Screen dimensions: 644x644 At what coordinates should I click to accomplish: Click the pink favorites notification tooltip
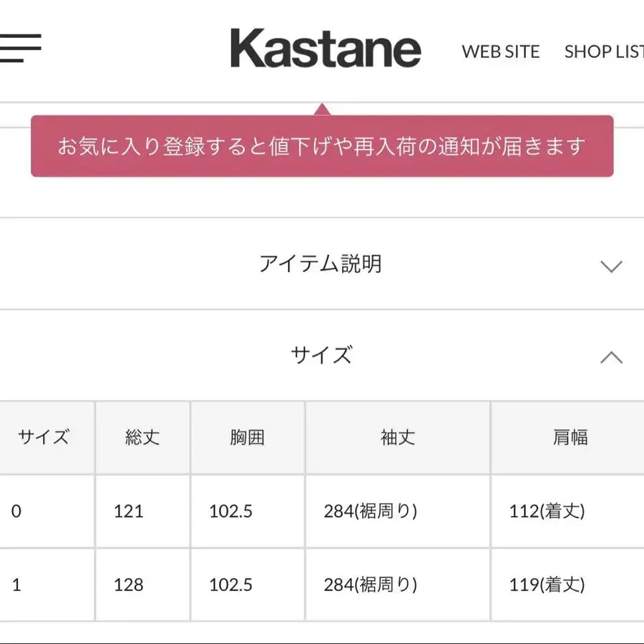pos(322,146)
